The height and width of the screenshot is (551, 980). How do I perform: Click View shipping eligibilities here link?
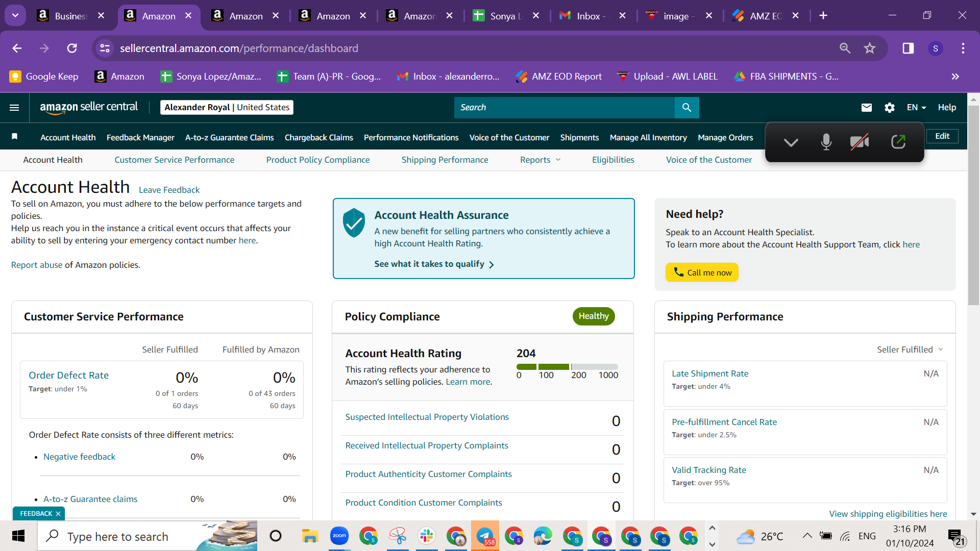888,514
